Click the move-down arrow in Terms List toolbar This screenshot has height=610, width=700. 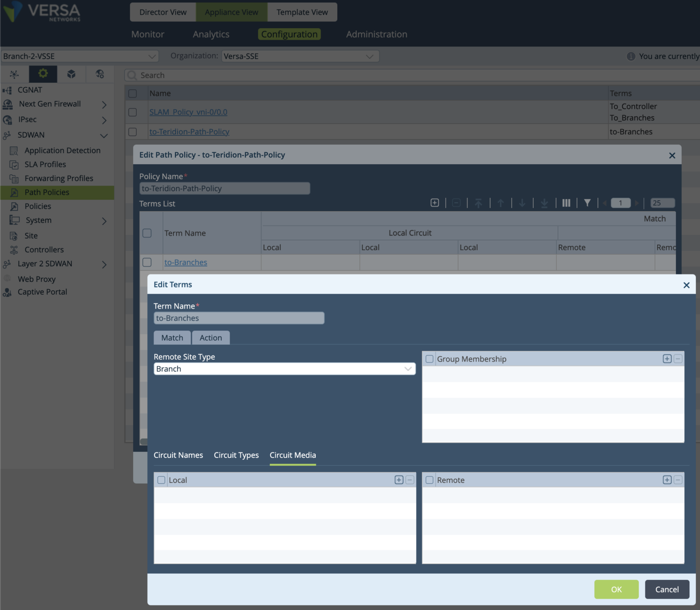point(522,202)
